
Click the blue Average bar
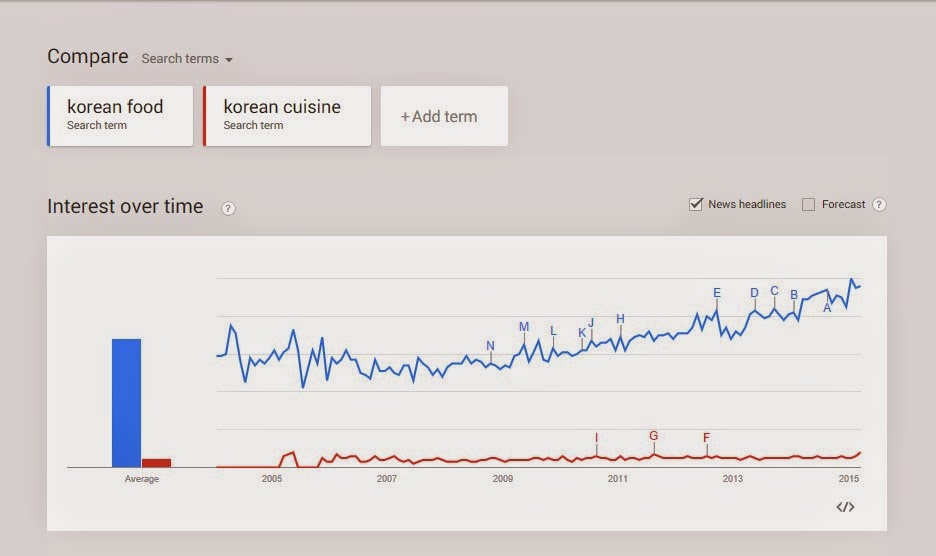point(126,402)
